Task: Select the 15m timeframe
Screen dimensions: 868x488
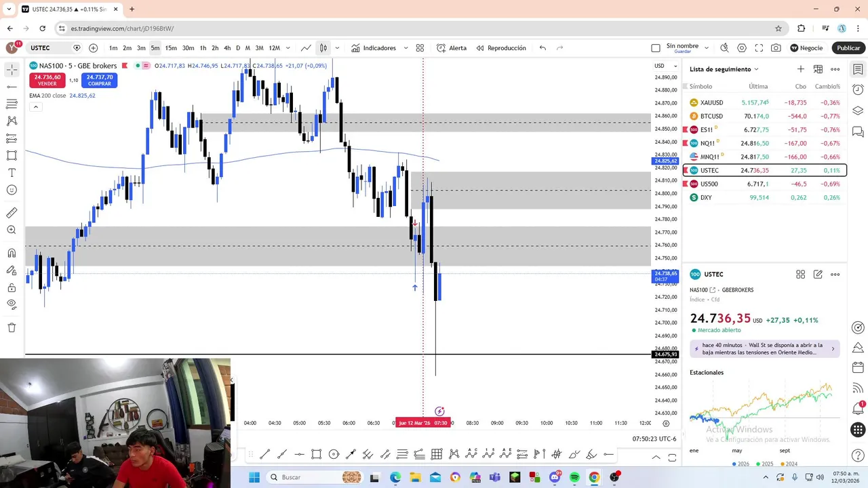Action: point(171,48)
